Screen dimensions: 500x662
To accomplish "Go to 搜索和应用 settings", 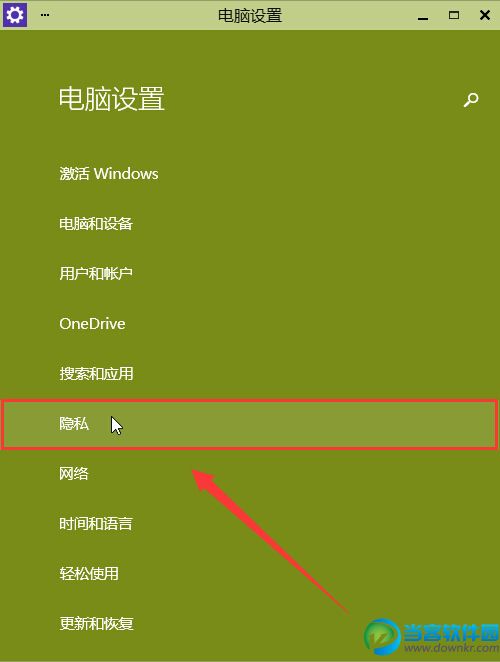I will 96,374.
